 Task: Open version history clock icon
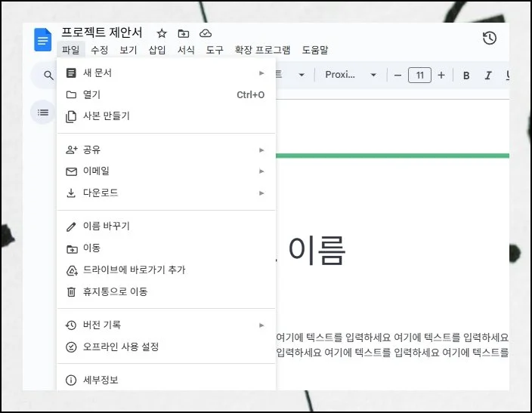490,39
